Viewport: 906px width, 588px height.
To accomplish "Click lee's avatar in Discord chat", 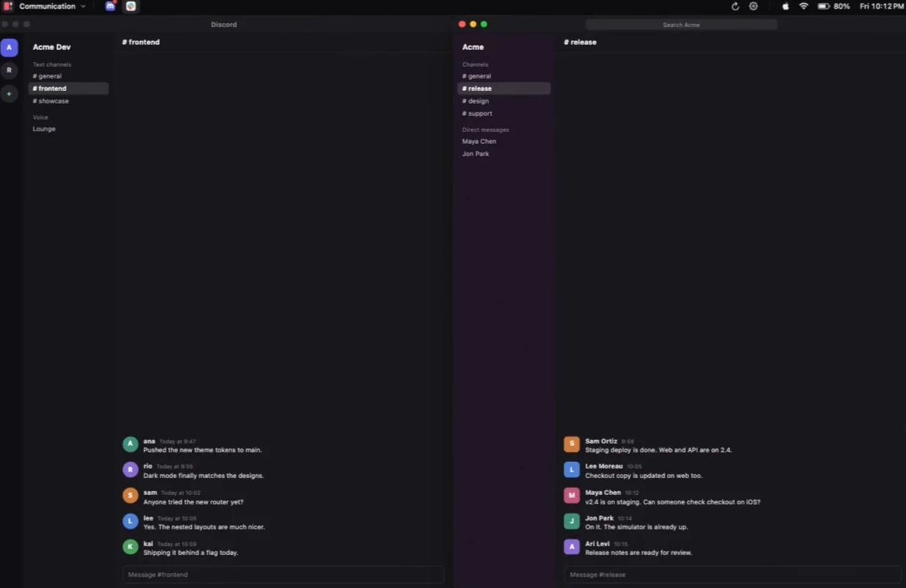I will [x=130, y=521].
